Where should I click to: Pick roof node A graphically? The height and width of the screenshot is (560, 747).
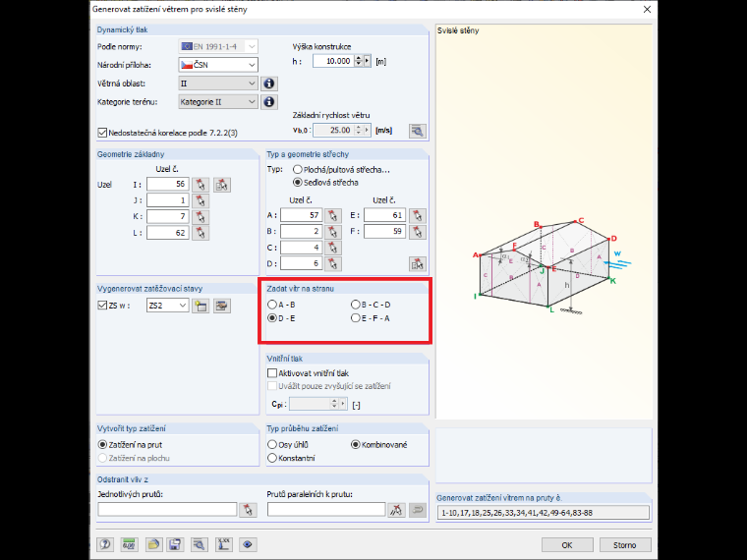[333, 215]
